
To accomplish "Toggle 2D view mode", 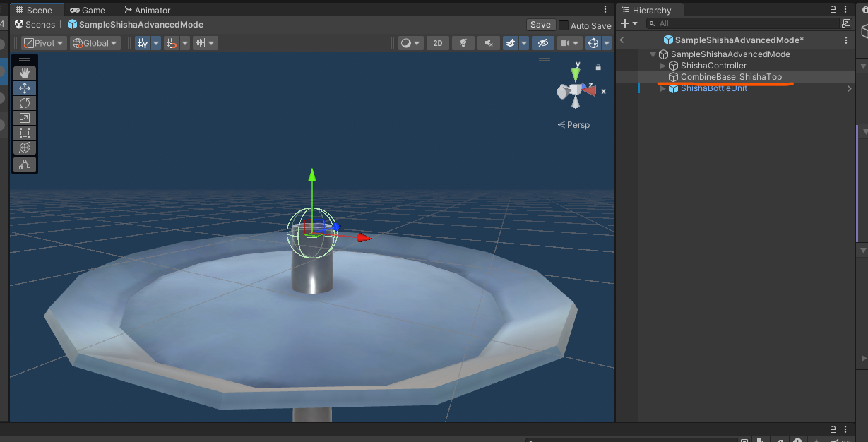I will [438, 43].
